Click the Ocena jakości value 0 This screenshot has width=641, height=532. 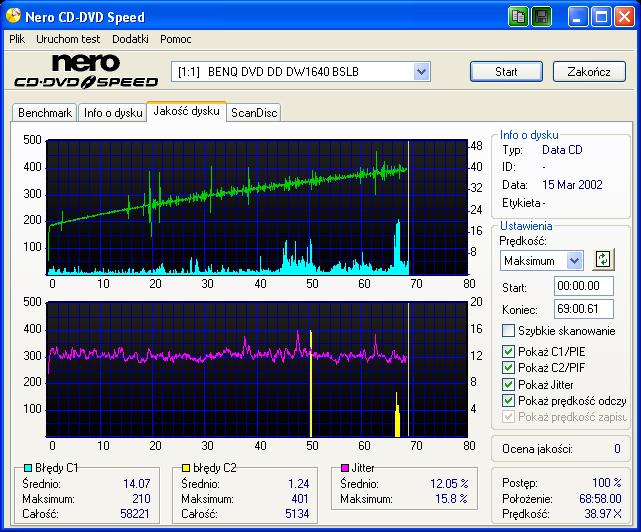point(617,449)
